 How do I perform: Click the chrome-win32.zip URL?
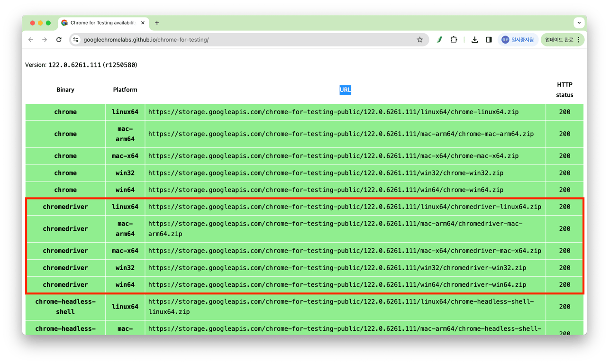326,173
